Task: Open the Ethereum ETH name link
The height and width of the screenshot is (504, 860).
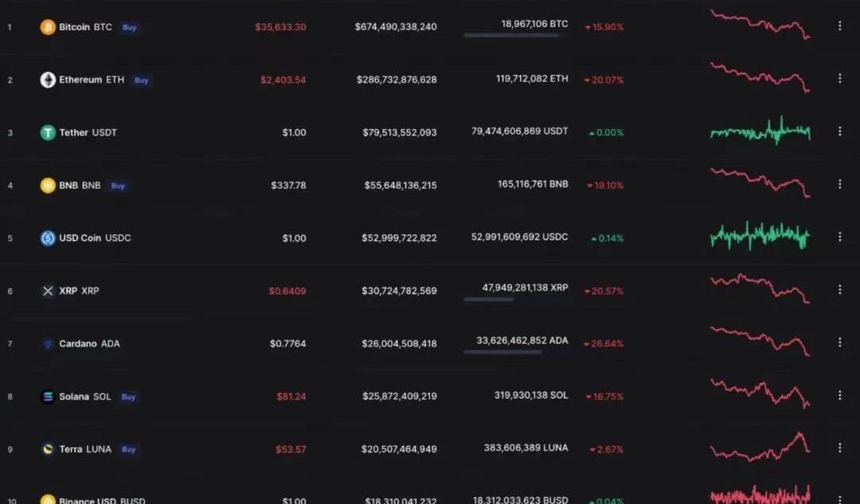Action: (91, 80)
